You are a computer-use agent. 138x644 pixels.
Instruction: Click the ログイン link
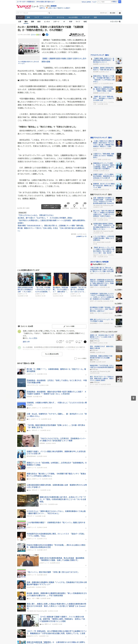pos(42,8)
